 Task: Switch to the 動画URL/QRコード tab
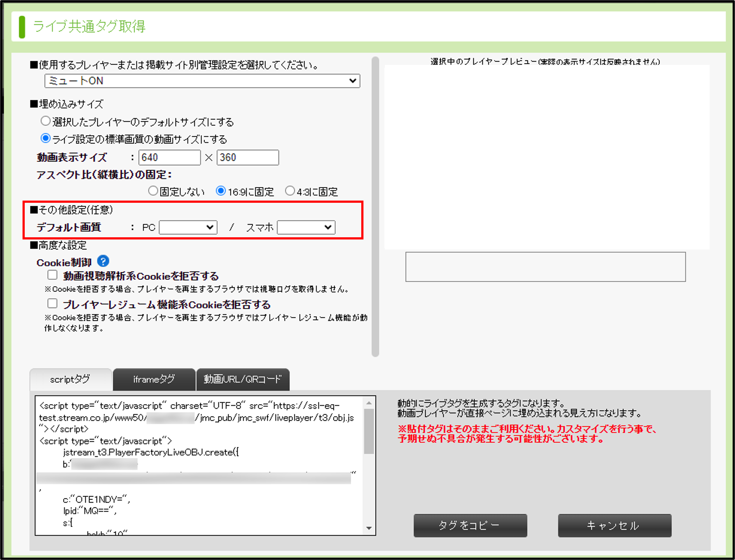pos(243,379)
